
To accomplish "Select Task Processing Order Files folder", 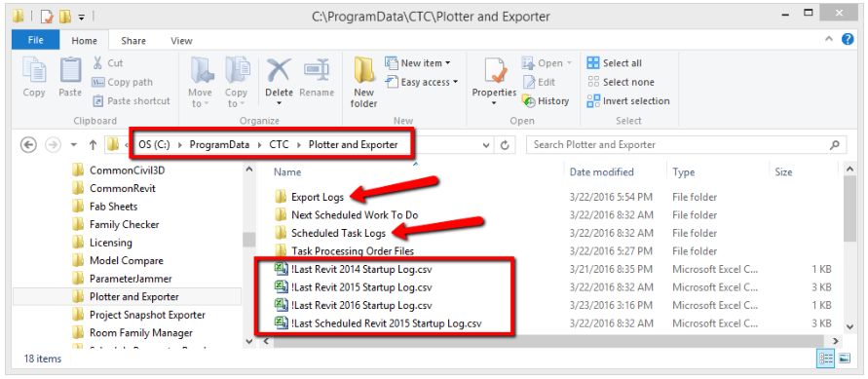I will (353, 251).
